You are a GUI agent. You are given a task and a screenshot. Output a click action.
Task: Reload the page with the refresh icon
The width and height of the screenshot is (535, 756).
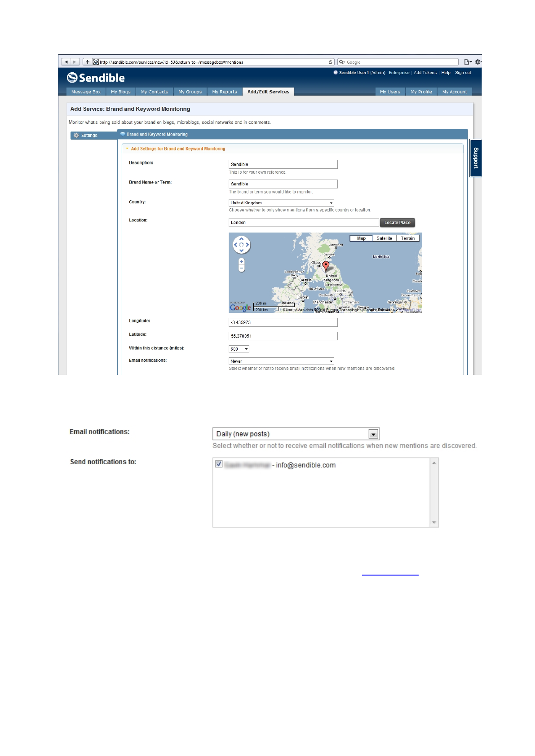coord(331,62)
